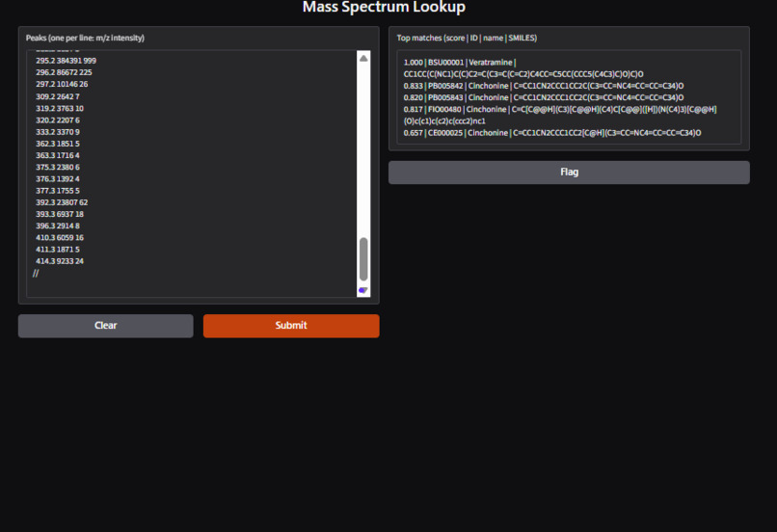Click the peak line 363.3 1716 4
The width and height of the screenshot is (777, 532).
(x=58, y=155)
